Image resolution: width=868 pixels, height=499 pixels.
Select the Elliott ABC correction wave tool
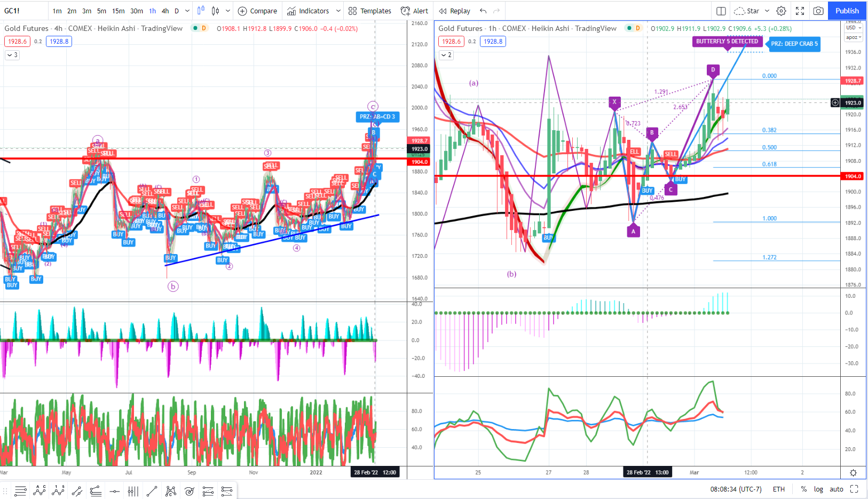(x=40, y=491)
